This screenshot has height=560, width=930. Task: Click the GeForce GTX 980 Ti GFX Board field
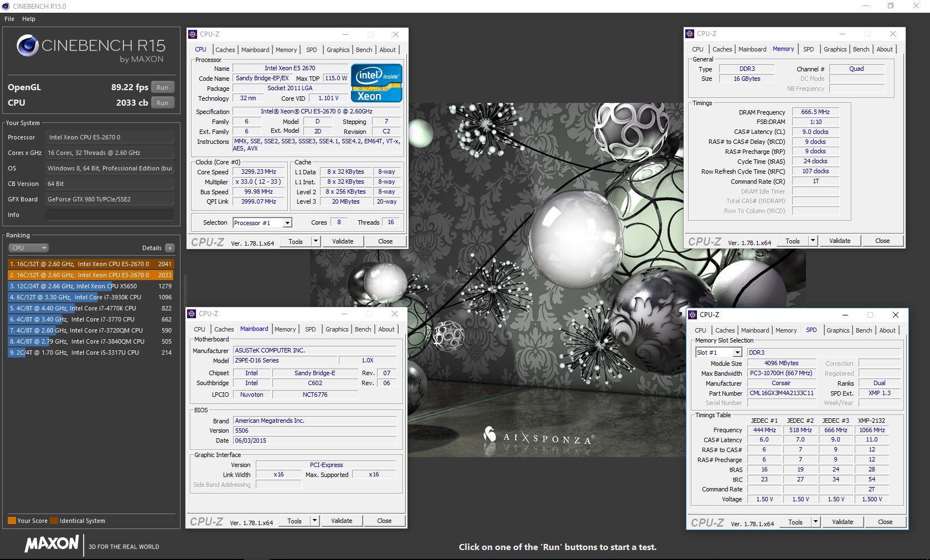click(110, 199)
